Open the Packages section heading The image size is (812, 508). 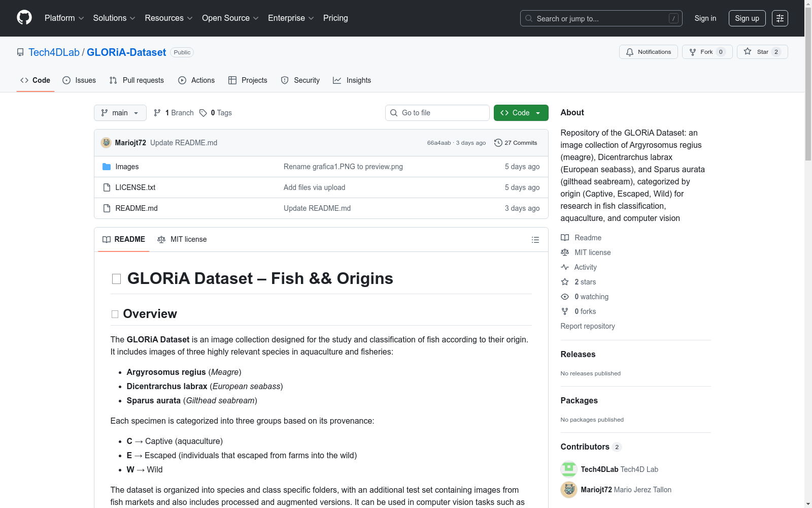point(579,401)
